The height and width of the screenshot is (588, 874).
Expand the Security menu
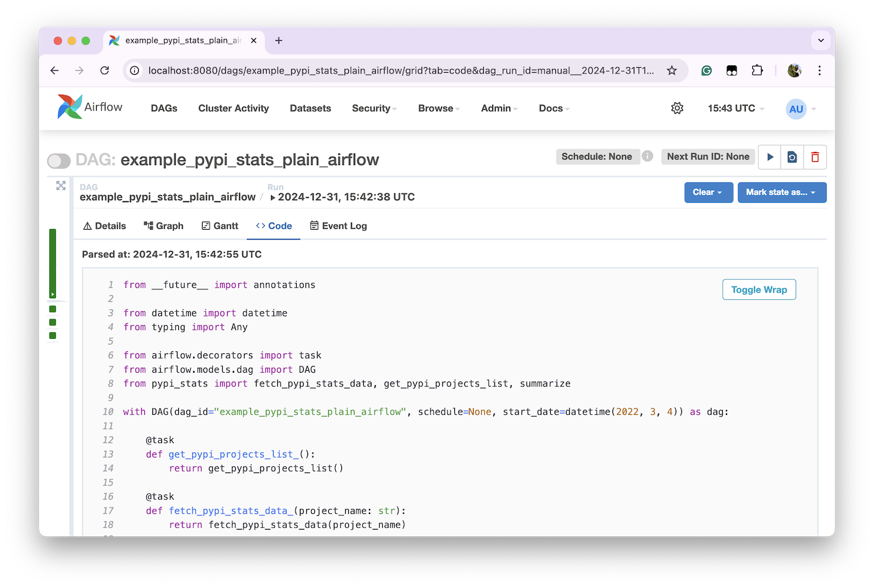tap(374, 108)
